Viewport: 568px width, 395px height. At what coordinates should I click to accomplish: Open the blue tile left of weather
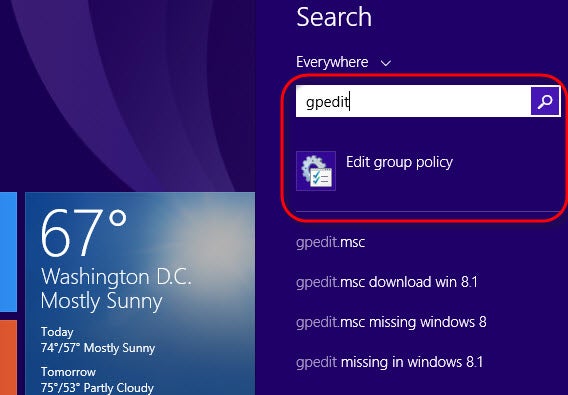8,252
